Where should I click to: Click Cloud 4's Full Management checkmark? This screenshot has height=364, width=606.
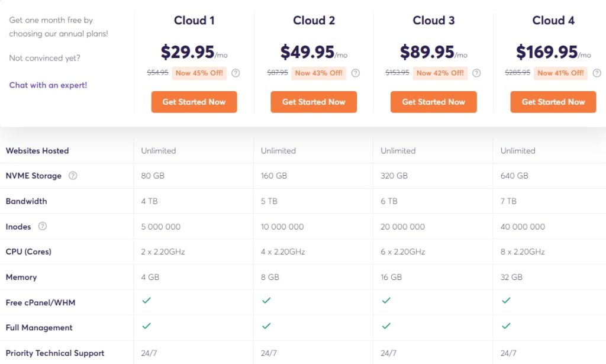point(506,327)
